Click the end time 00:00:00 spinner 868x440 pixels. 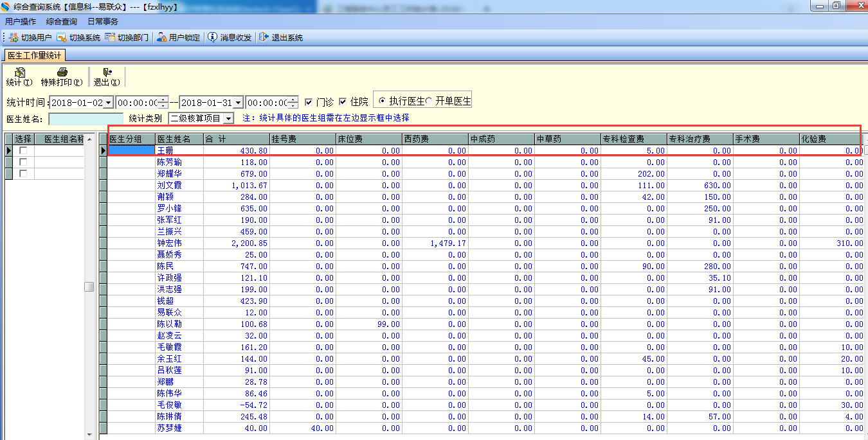click(x=293, y=103)
